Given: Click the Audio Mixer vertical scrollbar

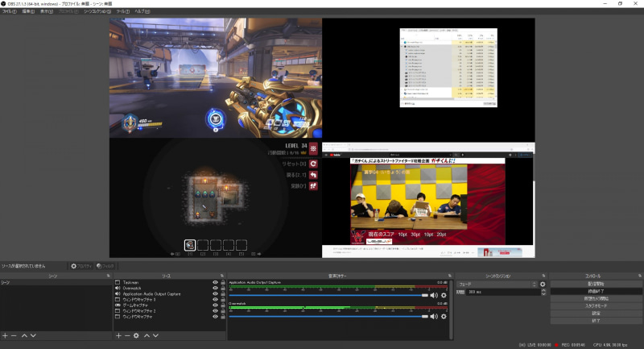Looking at the screenshot, I should click(x=452, y=309).
